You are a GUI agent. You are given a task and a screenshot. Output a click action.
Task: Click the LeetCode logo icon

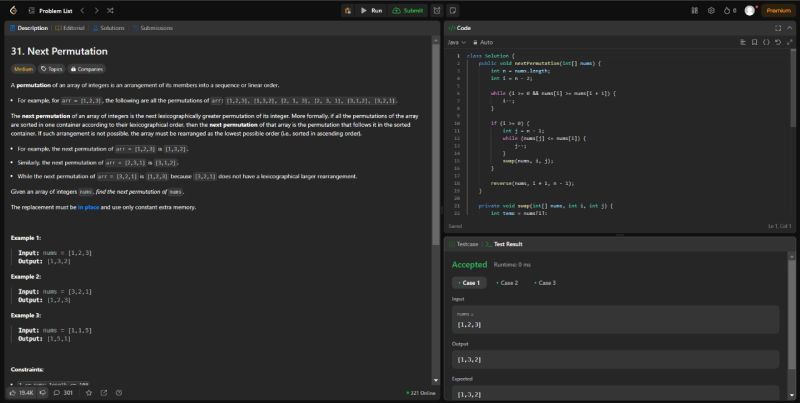point(10,10)
